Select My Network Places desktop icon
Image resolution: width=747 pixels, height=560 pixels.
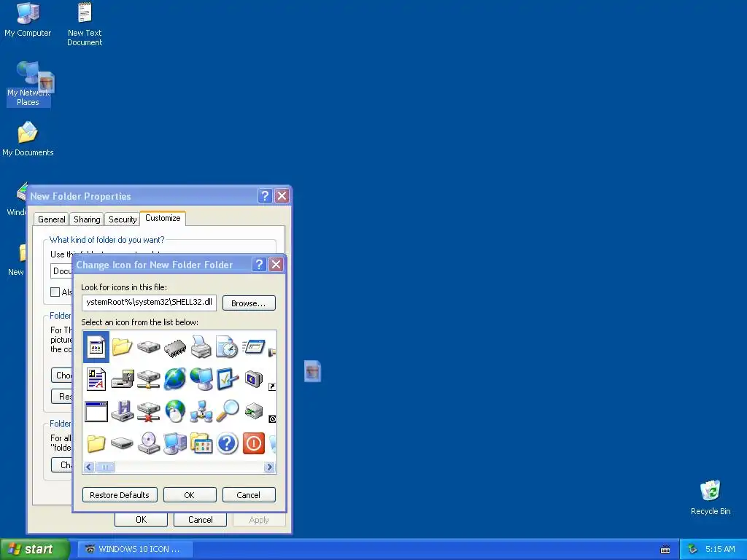28,85
